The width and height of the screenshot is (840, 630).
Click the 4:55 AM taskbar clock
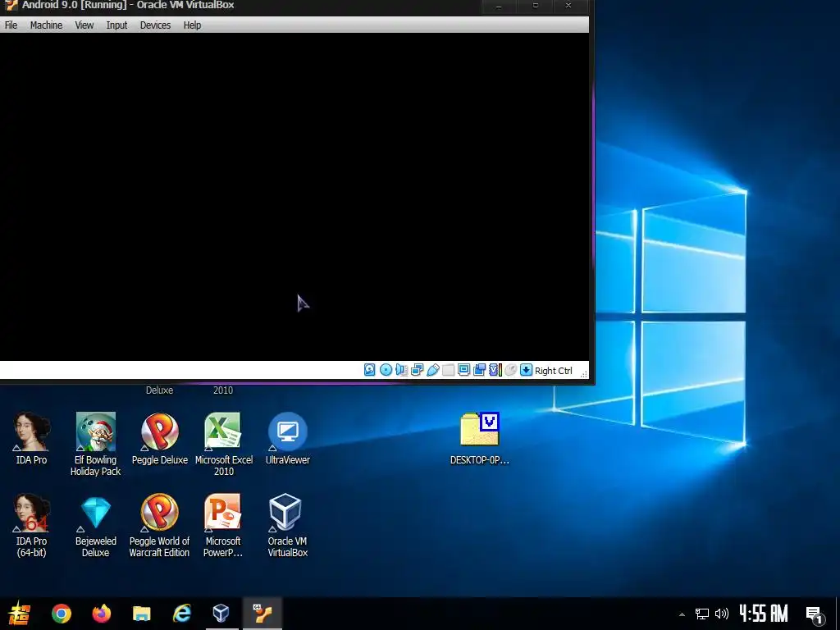[764, 614]
